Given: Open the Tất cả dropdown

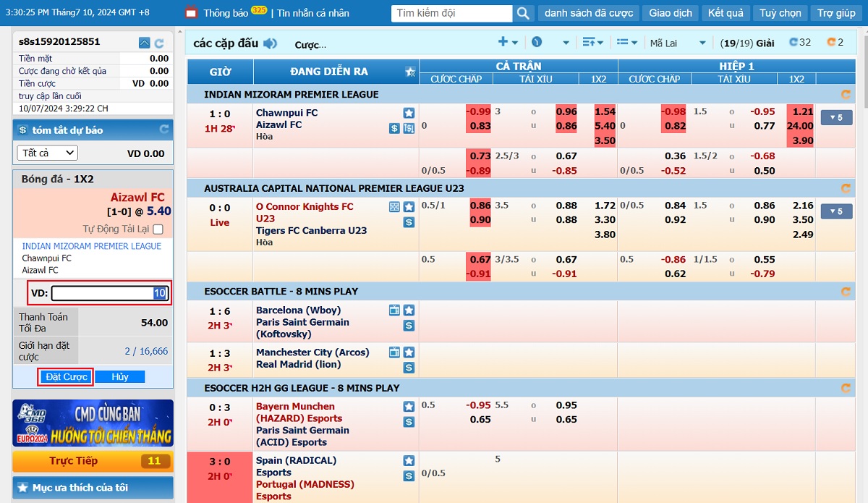Looking at the screenshot, I should (x=48, y=153).
